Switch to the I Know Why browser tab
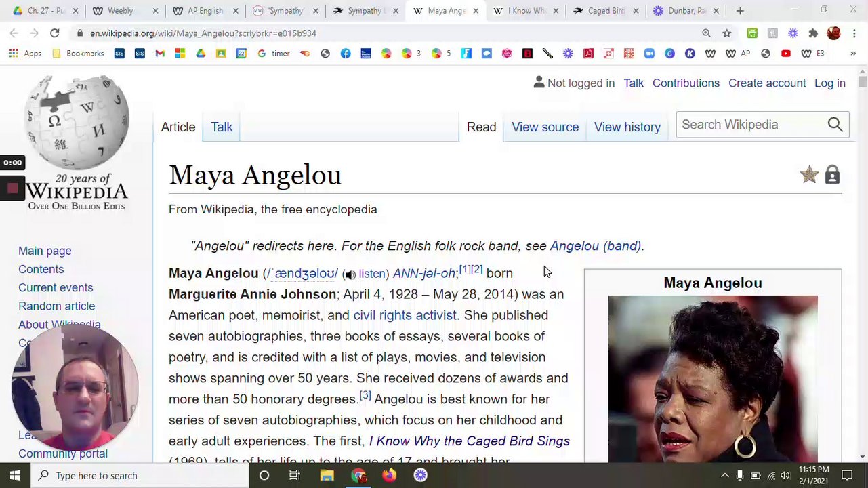Screen dimensions: 868x488 (526, 11)
